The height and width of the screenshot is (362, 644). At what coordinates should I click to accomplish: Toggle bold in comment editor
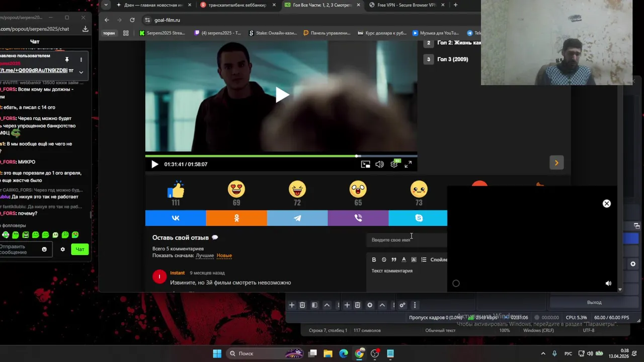pos(374,259)
